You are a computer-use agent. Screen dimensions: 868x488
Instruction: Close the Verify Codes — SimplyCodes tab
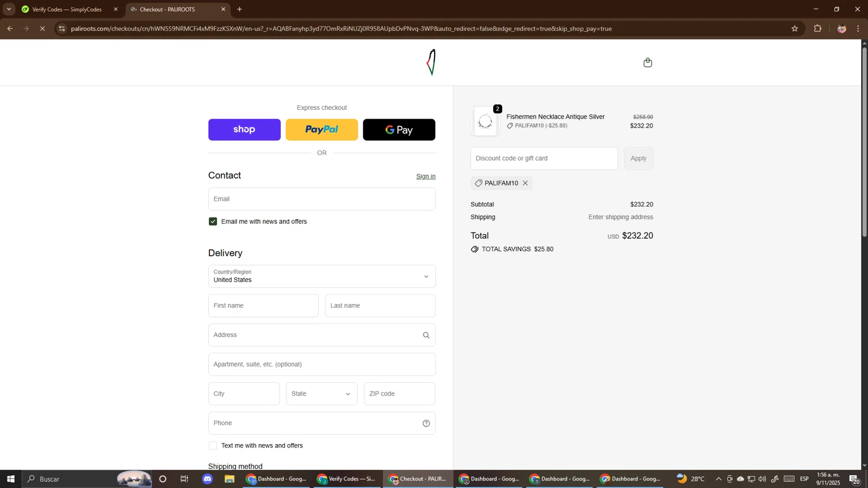click(115, 9)
